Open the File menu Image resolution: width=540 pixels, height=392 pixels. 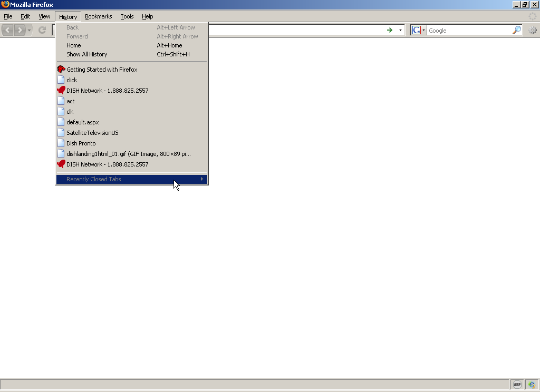[8, 16]
